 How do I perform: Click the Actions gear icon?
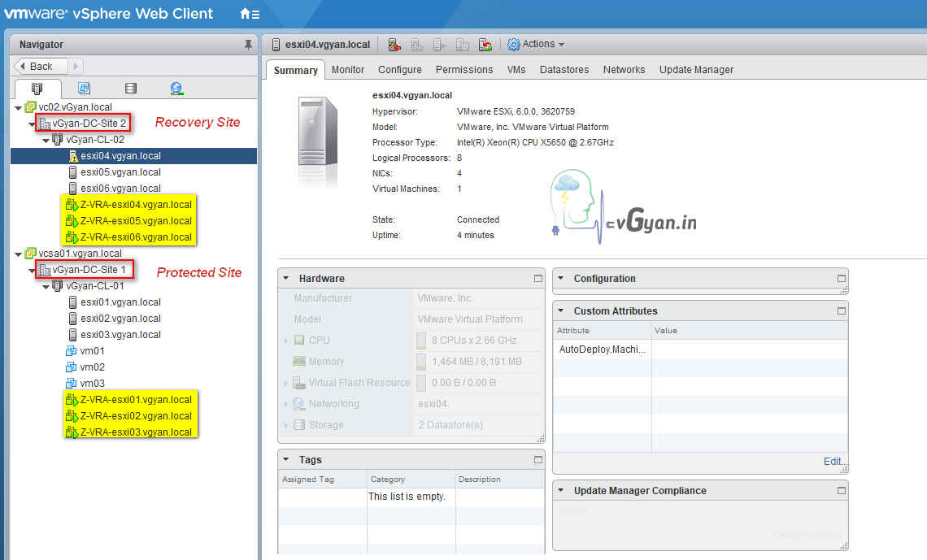[x=514, y=45]
